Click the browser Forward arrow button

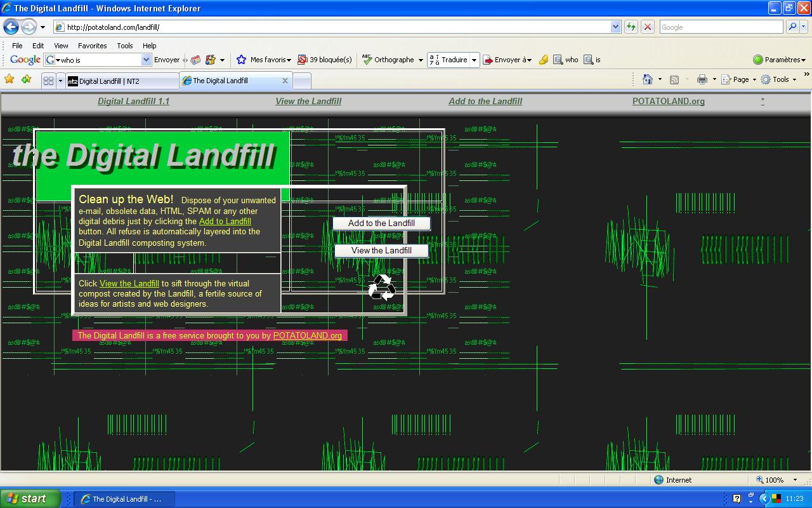click(x=29, y=27)
